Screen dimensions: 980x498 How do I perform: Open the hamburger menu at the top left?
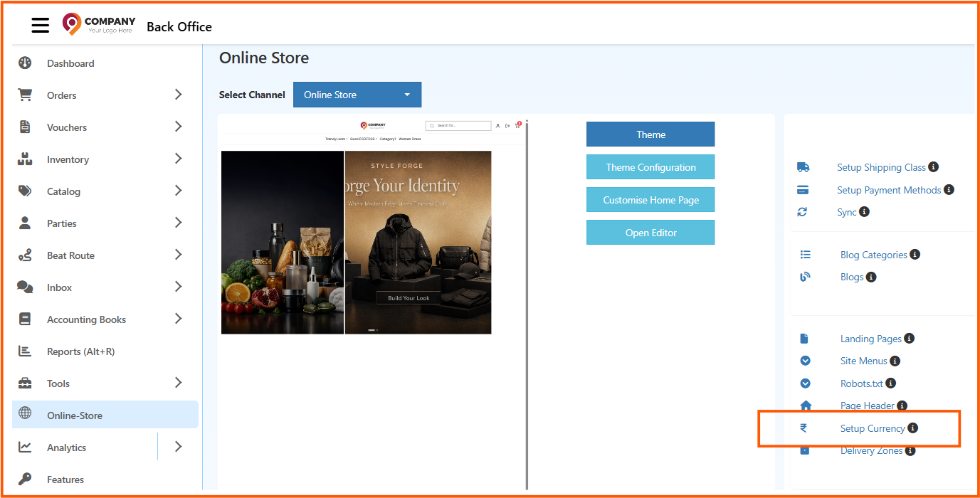tap(40, 24)
